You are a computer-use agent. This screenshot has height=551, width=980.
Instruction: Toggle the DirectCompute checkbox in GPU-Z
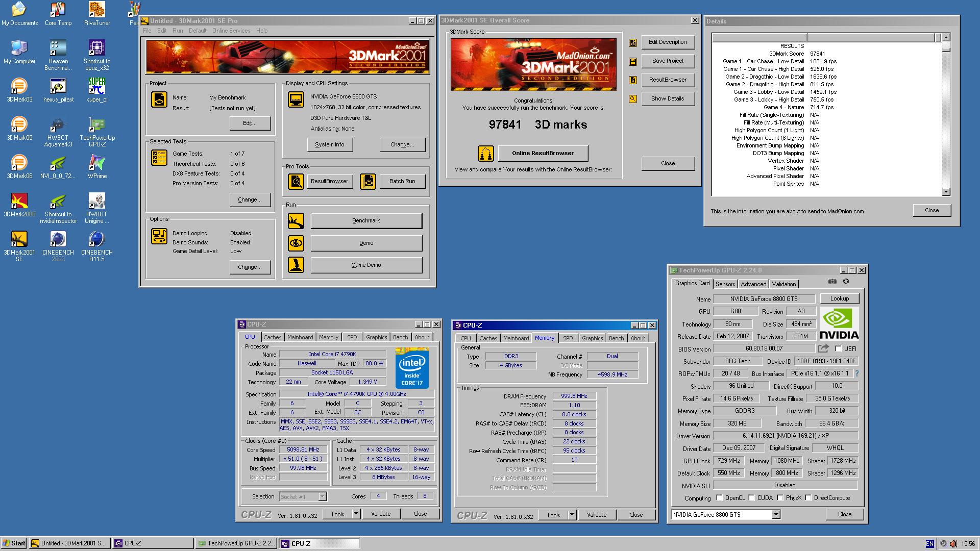(808, 498)
